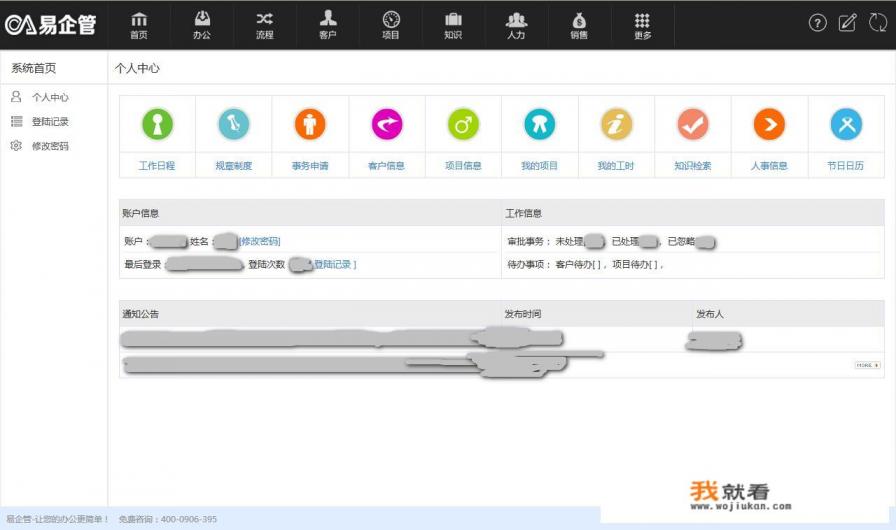Open 知识检索 checkmark icon

pyautogui.click(x=693, y=124)
